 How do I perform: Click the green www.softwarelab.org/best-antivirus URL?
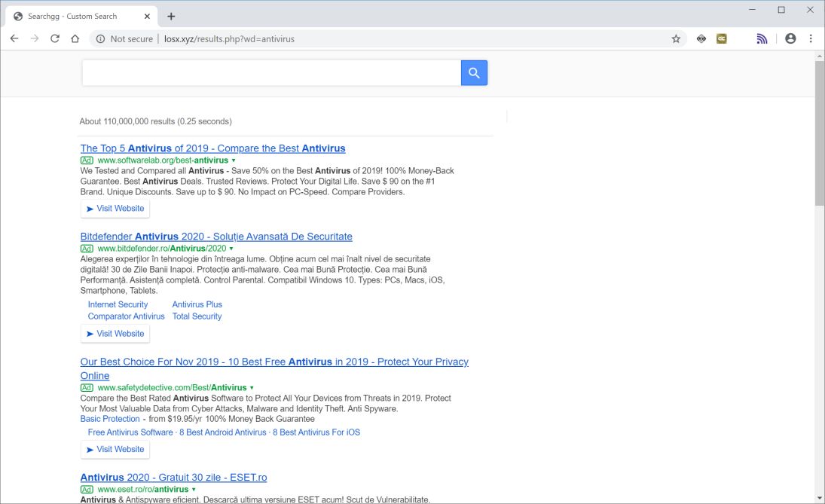click(x=163, y=160)
